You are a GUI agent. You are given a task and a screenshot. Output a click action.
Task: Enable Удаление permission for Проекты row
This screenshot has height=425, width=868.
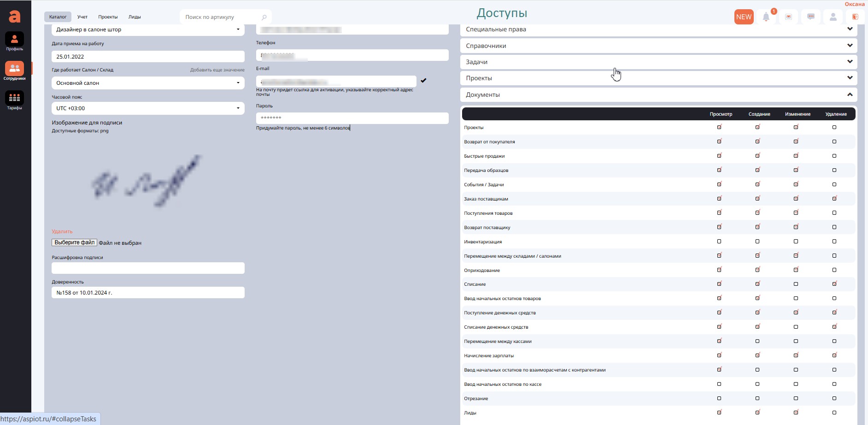tap(834, 127)
